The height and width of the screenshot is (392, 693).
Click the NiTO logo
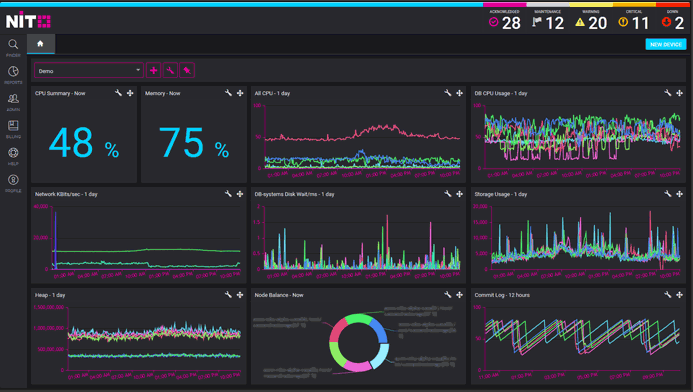click(x=28, y=20)
